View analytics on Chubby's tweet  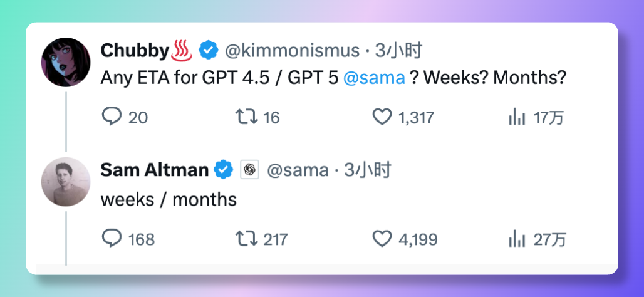pyautogui.click(x=517, y=117)
